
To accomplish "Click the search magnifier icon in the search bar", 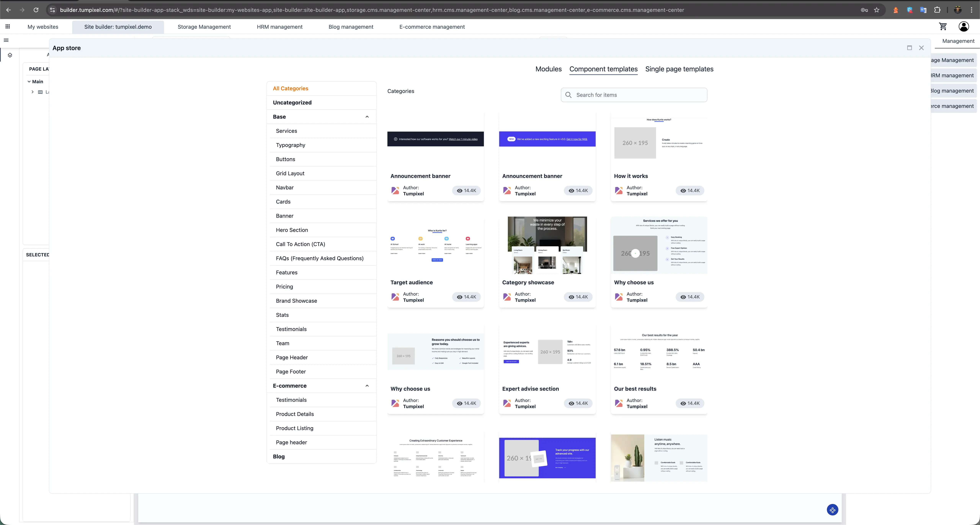I will 569,95.
